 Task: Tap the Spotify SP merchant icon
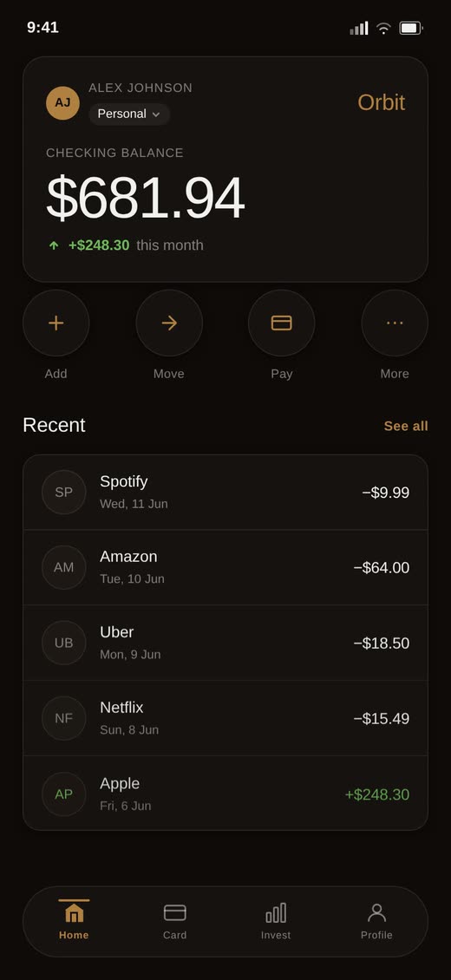(x=63, y=493)
